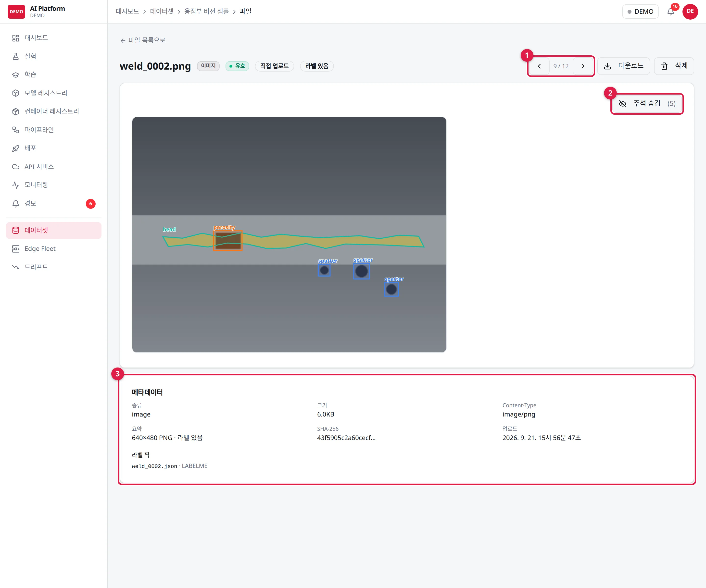706x588 pixels.
Task: Click the red 6 alert count badge
Action: (x=91, y=204)
